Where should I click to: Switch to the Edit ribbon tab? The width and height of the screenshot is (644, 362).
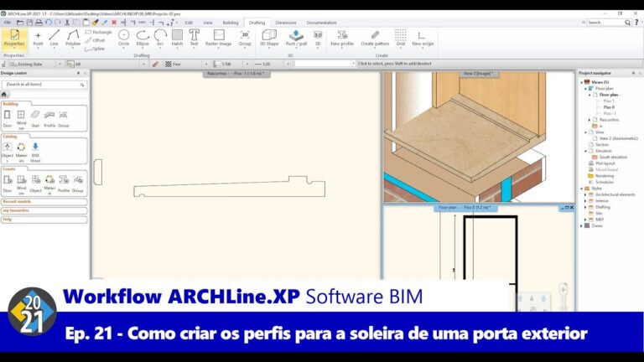(x=189, y=23)
